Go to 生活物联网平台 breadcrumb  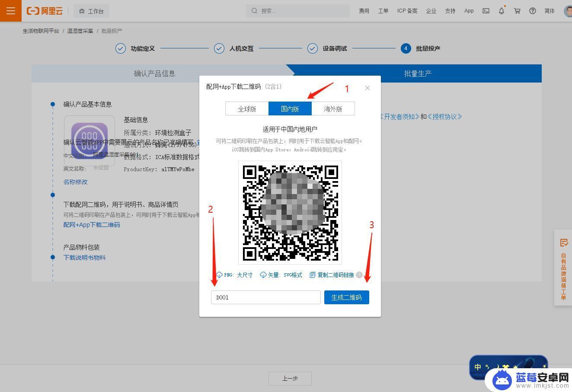41,31
